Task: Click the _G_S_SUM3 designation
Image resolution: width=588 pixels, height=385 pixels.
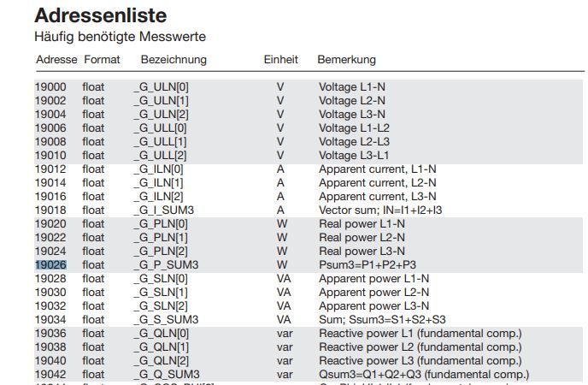Action: click(166, 320)
